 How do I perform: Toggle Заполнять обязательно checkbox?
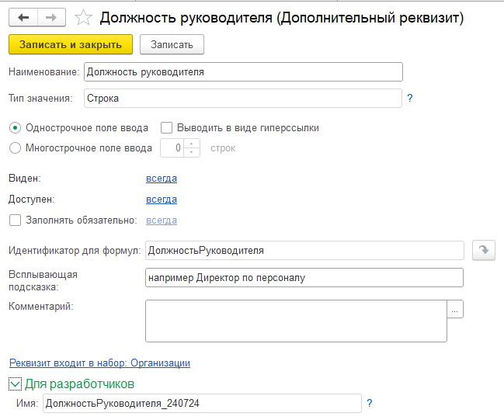[14, 220]
